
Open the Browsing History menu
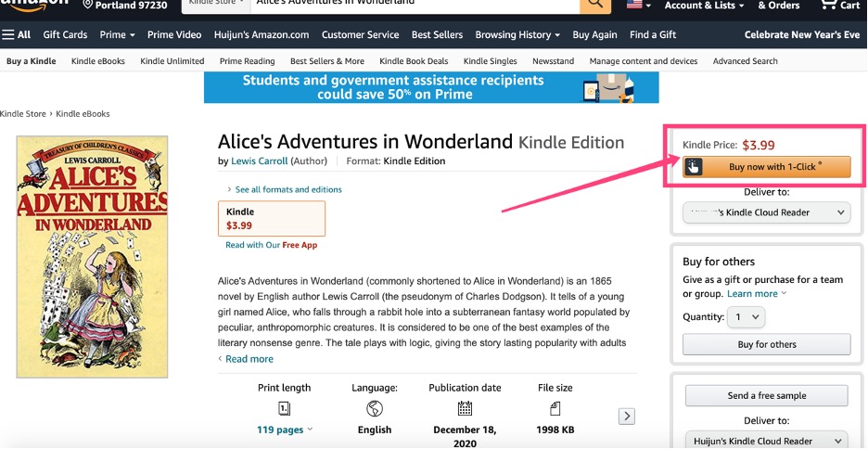click(x=517, y=35)
